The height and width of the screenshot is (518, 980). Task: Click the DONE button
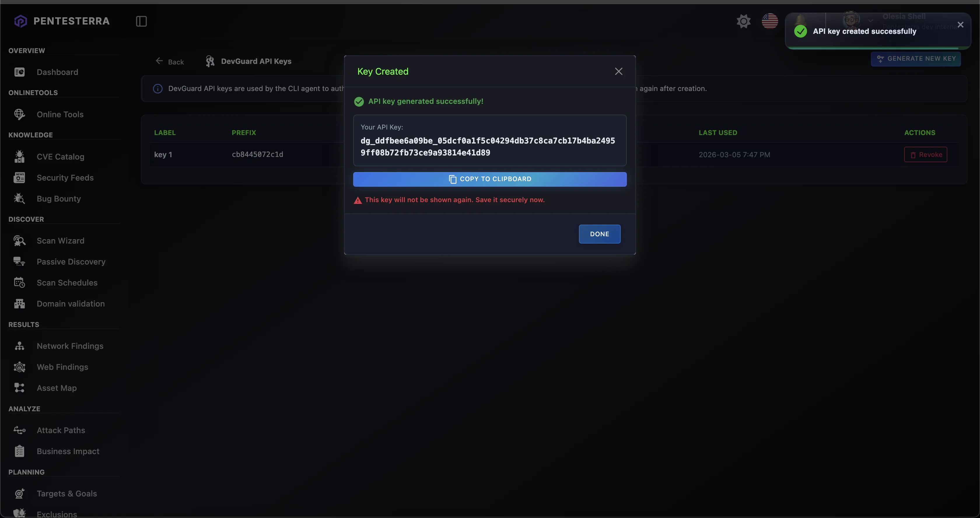[x=600, y=234]
